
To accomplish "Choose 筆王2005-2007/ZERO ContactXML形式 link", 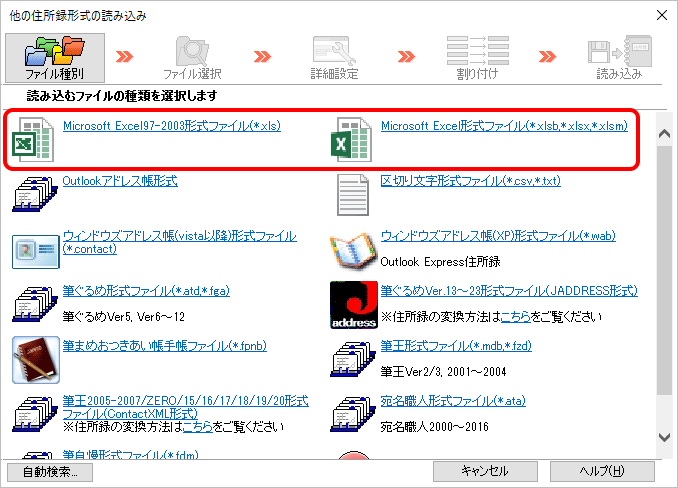I will coord(185,407).
